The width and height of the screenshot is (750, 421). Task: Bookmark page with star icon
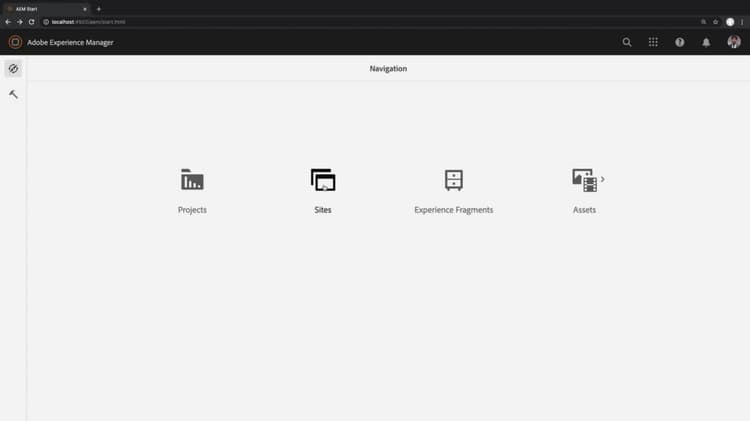(x=716, y=22)
